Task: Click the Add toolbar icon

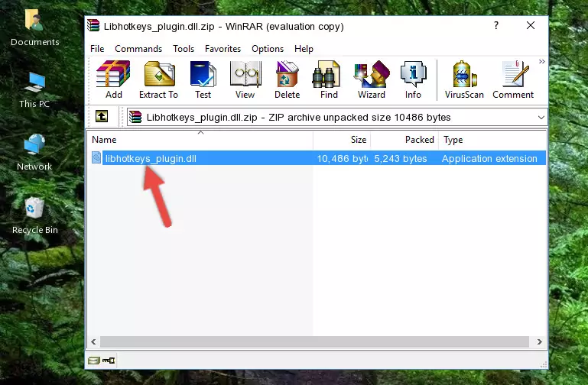Action: (113, 79)
